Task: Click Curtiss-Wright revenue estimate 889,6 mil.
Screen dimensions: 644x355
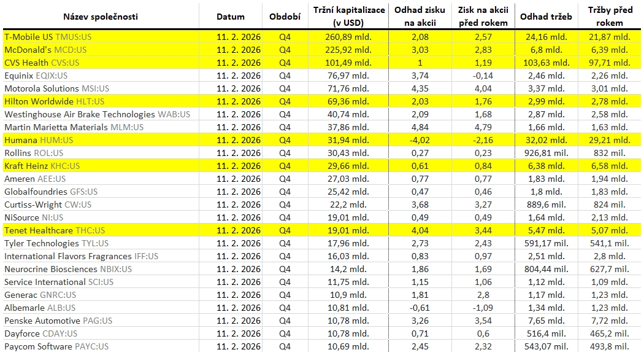Action: 546,205
